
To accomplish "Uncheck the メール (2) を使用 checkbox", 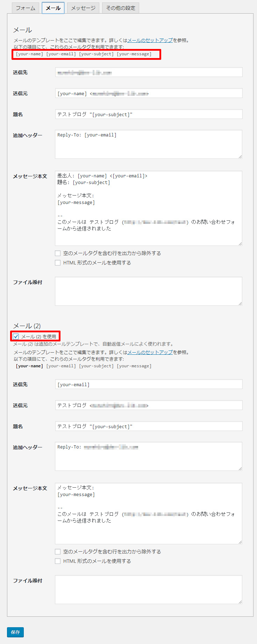I will pyautogui.click(x=16, y=337).
